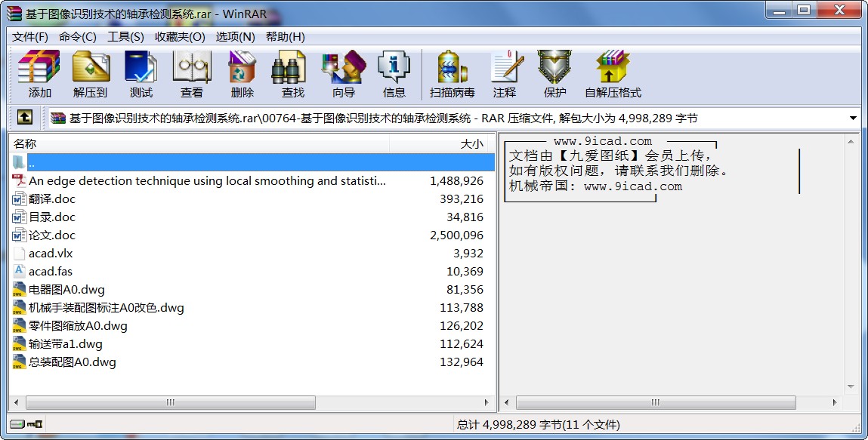Select file name acad.fas
Image resolution: width=868 pixels, height=440 pixels.
coord(51,272)
